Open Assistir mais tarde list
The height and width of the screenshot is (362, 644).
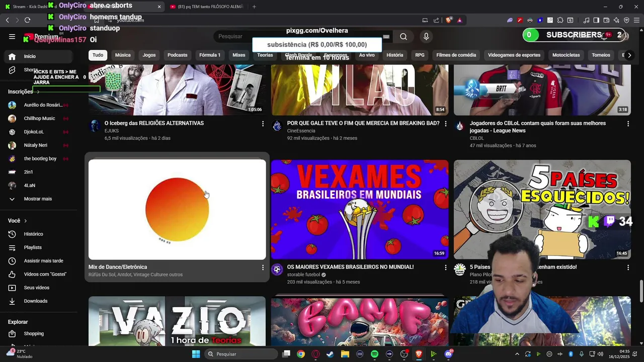tap(39, 261)
